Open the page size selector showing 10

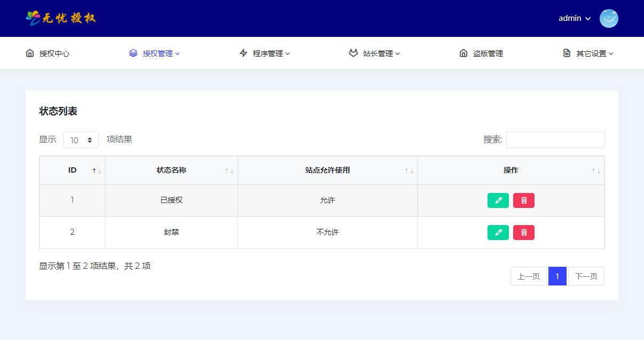(81, 140)
